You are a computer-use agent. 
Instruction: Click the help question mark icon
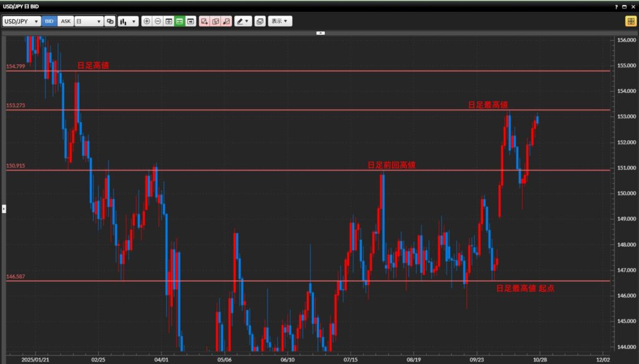[x=616, y=6]
